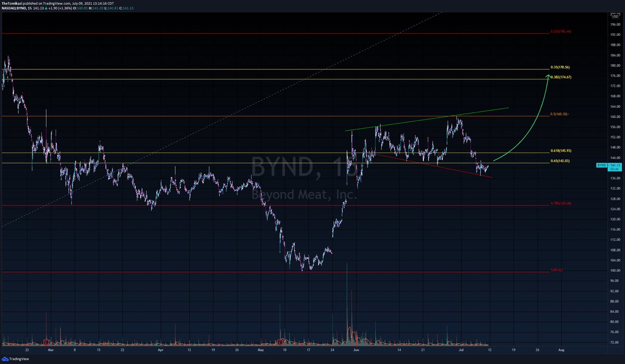Click the Jul date label on the time axis
The height and width of the screenshot is (364, 625).
tap(460, 350)
